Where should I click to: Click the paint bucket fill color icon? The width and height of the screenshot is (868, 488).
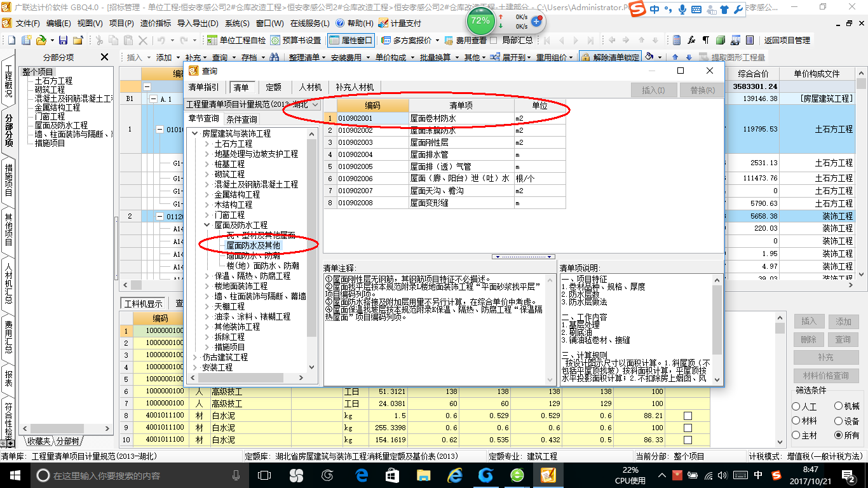(x=649, y=57)
